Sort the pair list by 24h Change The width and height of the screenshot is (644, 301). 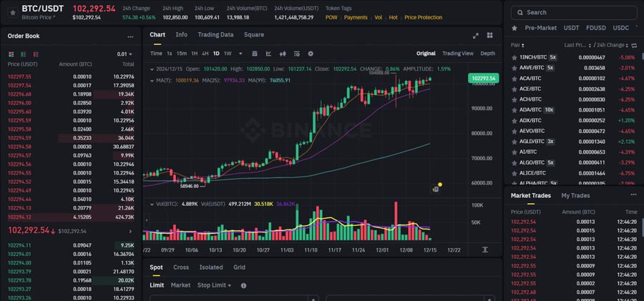(x=613, y=45)
